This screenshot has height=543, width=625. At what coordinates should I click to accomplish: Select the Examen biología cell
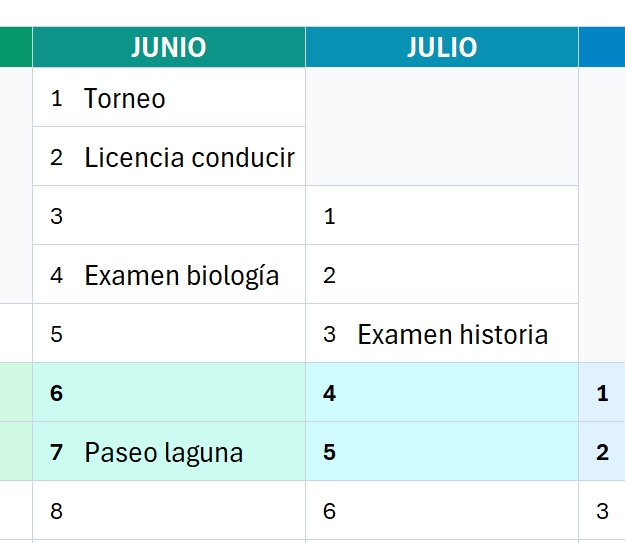[168, 275]
